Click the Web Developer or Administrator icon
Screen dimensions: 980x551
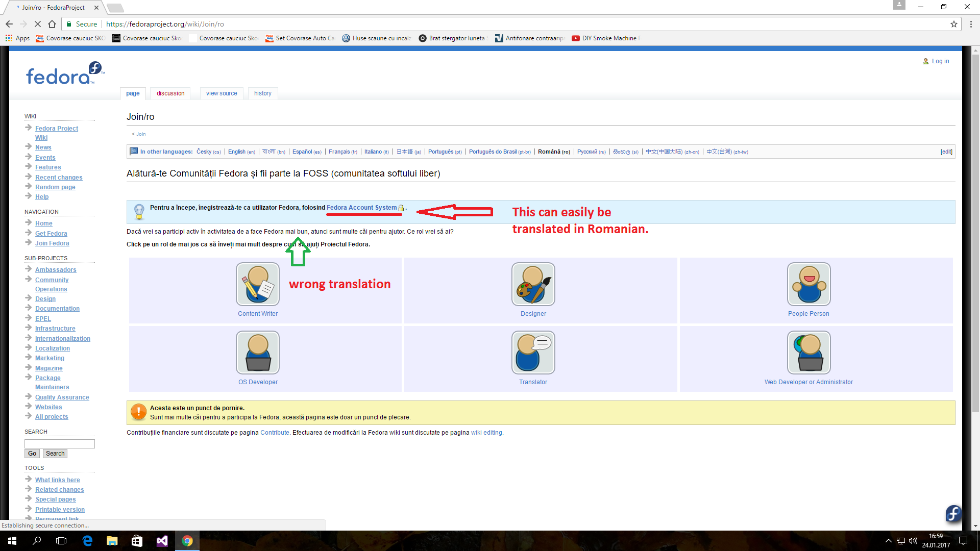809,353
